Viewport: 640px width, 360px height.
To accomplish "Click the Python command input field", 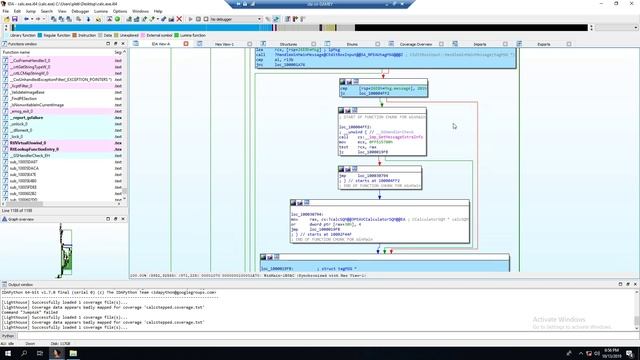I will click(x=327, y=336).
